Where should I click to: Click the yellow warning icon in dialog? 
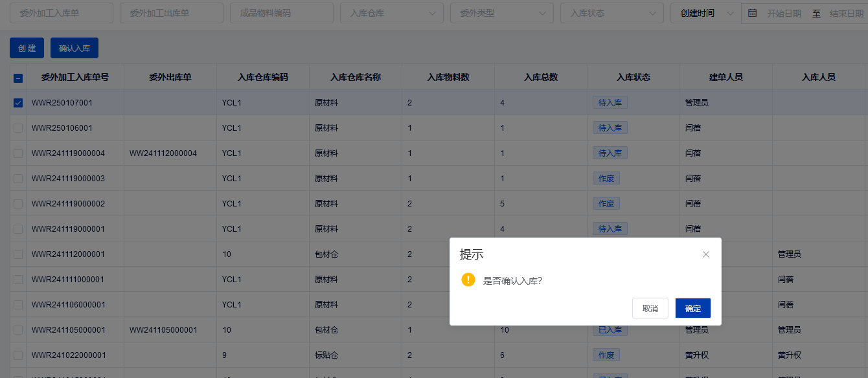tap(468, 280)
